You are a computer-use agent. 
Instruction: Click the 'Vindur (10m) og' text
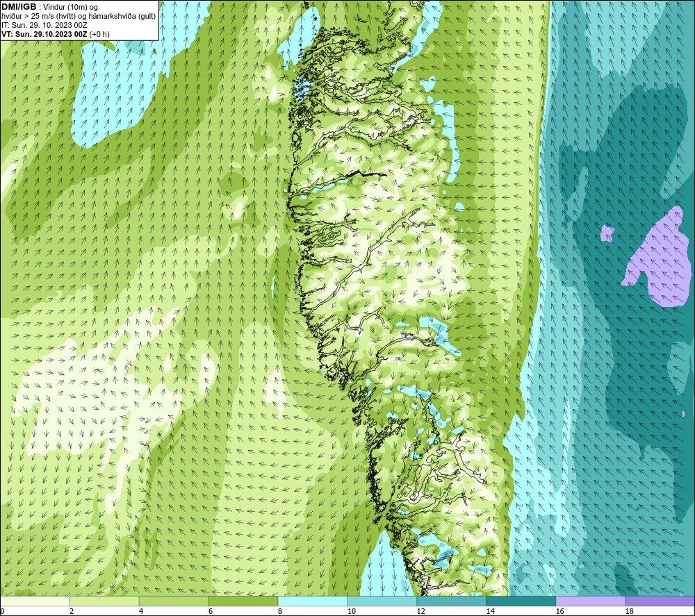tap(70, 8)
